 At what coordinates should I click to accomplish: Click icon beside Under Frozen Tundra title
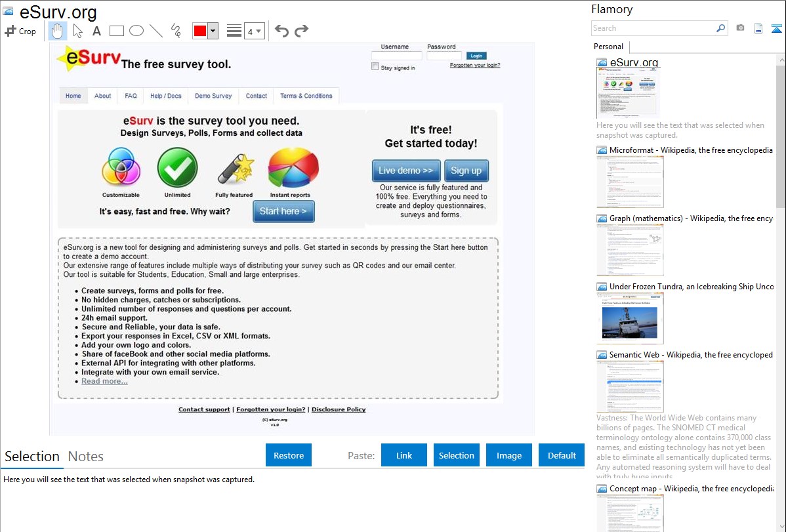[602, 287]
